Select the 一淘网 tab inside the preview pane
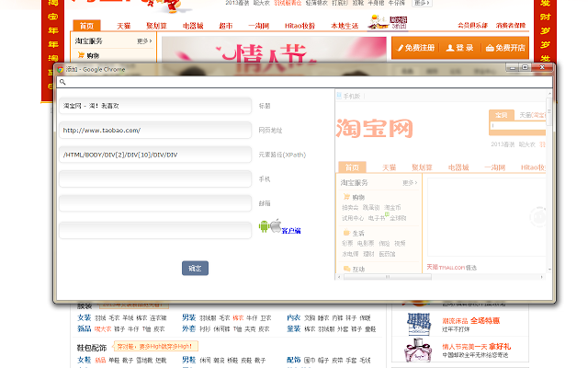 [495, 167]
